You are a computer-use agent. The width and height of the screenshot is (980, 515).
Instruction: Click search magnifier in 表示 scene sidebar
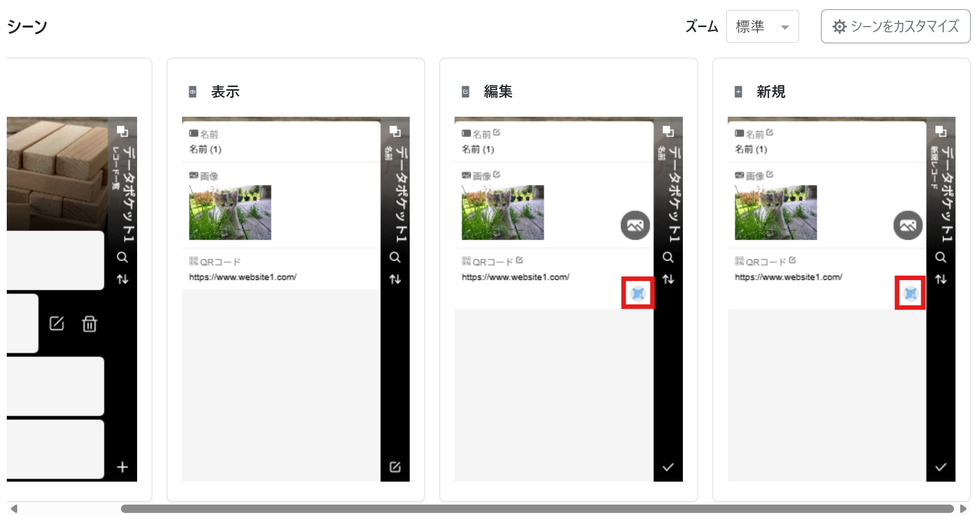coord(395,257)
